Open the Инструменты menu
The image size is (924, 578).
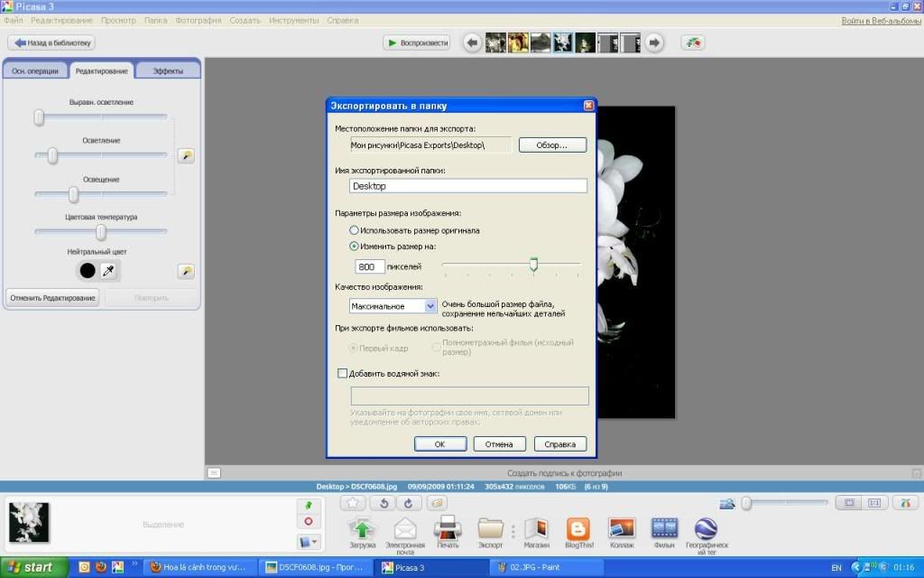293,20
